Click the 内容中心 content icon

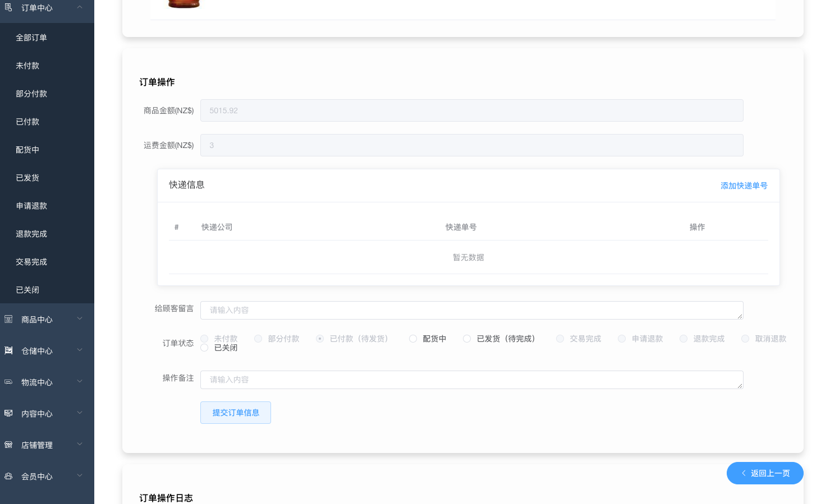tap(8, 413)
